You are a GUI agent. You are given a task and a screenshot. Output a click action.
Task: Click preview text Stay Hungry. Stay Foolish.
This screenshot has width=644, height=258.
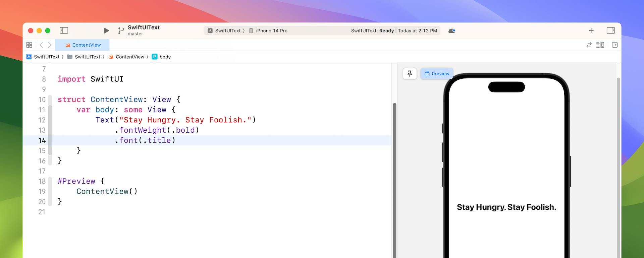click(x=506, y=207)
